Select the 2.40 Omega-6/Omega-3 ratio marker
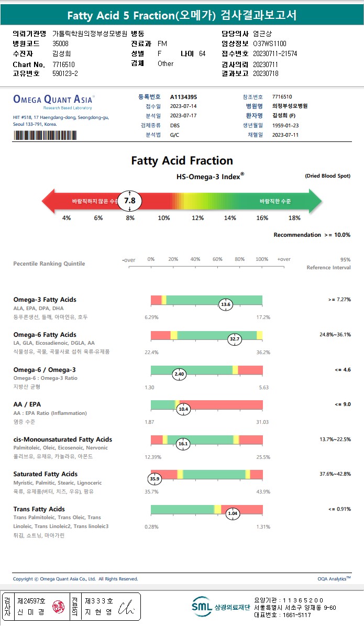The height and width of the screenshot is (626, 364). (180, 374)
